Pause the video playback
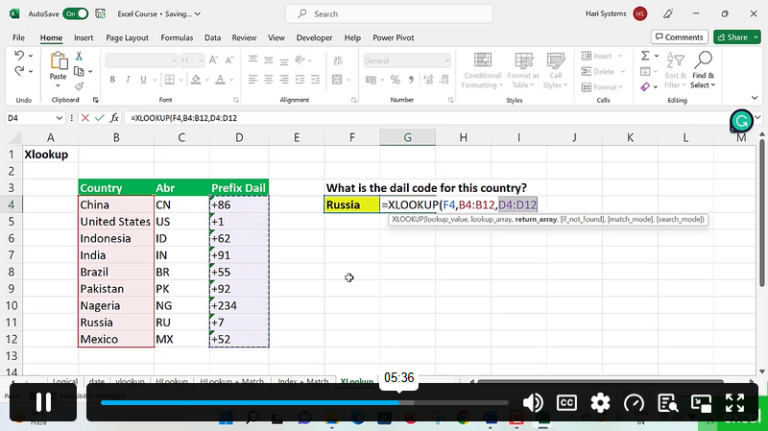Screen dimensions: 768x431 click(43, 403)
